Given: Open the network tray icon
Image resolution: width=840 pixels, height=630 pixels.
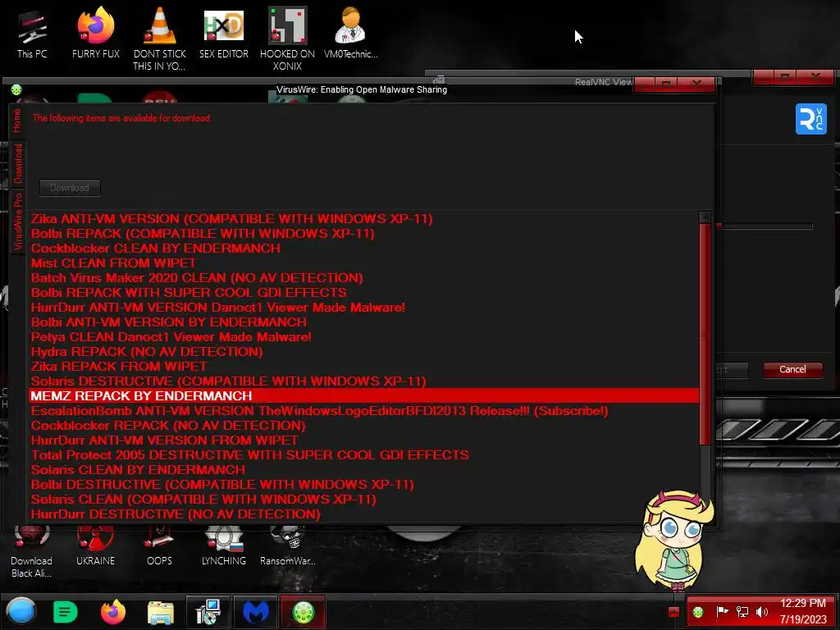Looking at the screenshot, I should pos(742,612).
